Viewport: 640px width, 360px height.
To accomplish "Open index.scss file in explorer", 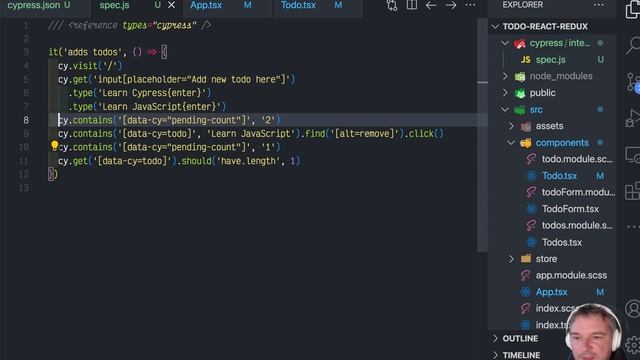I will 553,309.
